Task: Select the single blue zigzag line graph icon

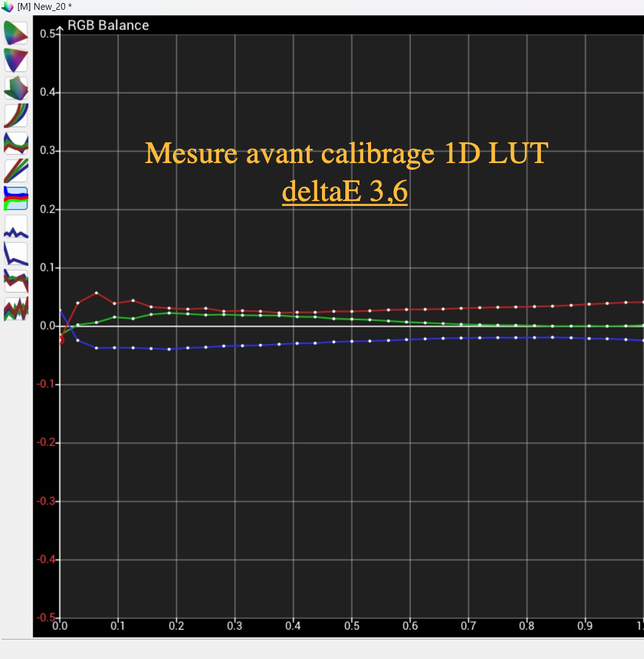Action: pyautogui.click(x=16, y=226)
